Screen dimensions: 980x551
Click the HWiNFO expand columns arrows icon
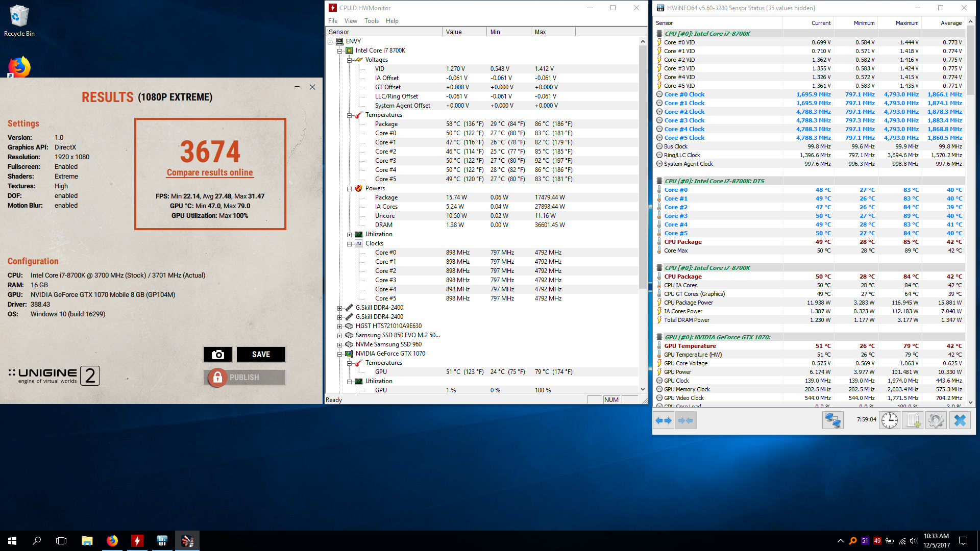[x=664, y=420]
